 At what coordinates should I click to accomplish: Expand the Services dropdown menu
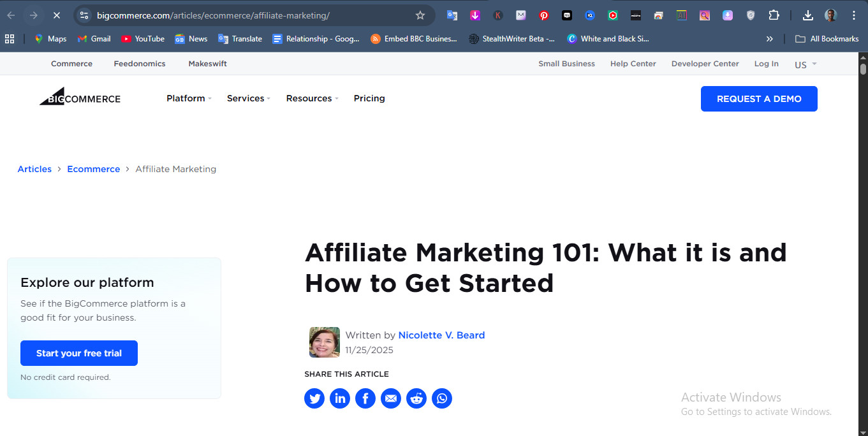[x=248, y=98]
